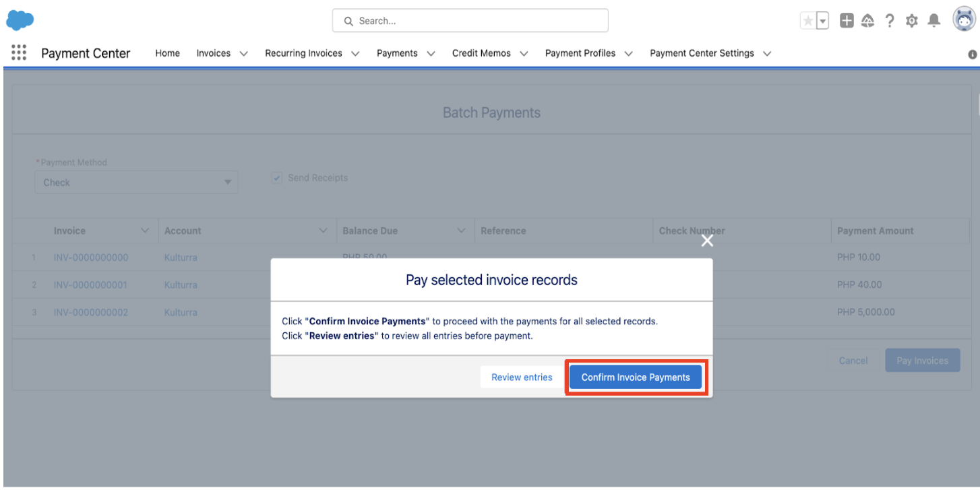Toggle the Send Receipts checkbox
Viewport: 980px width, 490px height.
[x=276, y=178]
